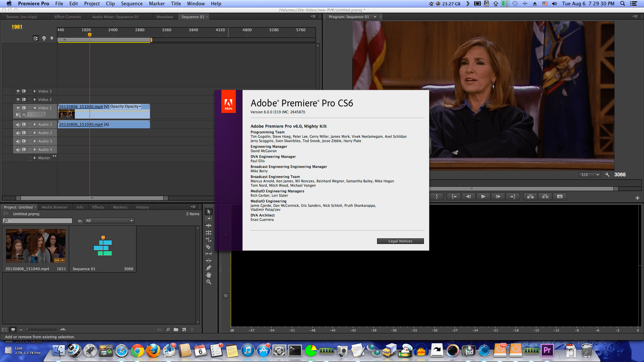This screenshot has width=644, height=362.
Task: Click the Program monitor zoom scroll bar
Action: tap(523, 189)
